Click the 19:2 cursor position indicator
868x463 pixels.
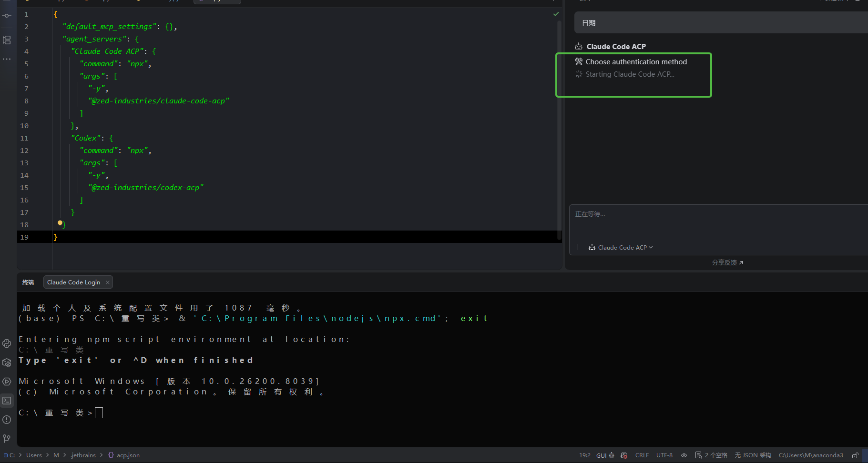pyautogui.click(x=585, y=455)
